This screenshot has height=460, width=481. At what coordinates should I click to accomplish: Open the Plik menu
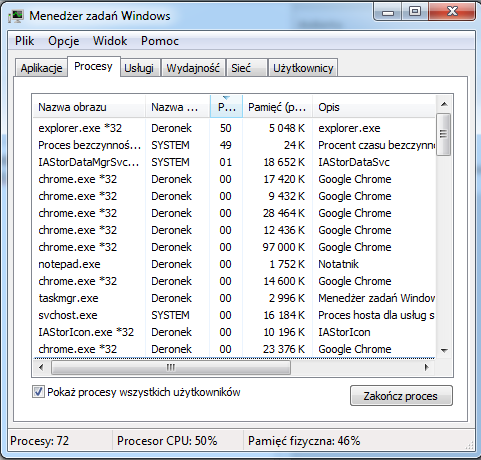coord(24,41)
